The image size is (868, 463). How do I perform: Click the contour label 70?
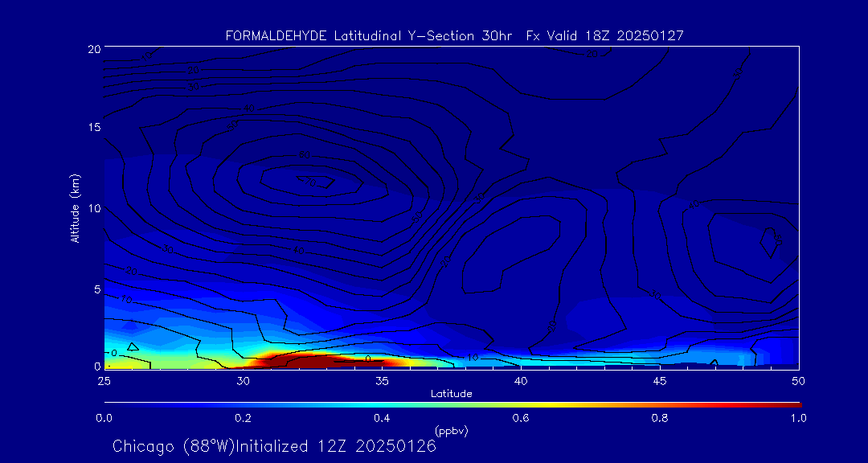(310, 182)
